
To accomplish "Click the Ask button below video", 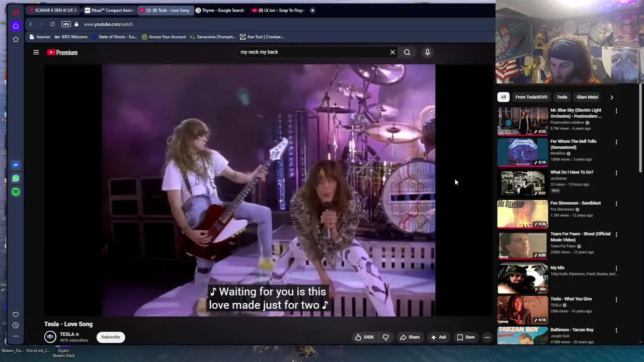I will coord(438,337).
